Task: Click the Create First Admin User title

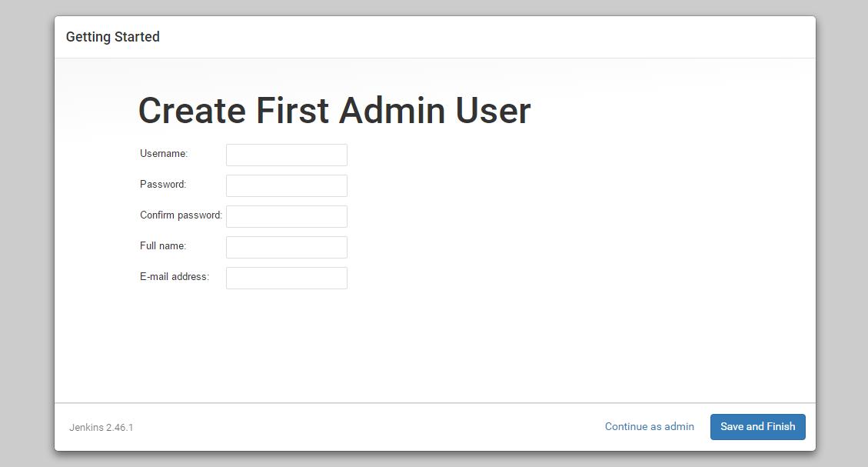Action: tap(334, 110)
